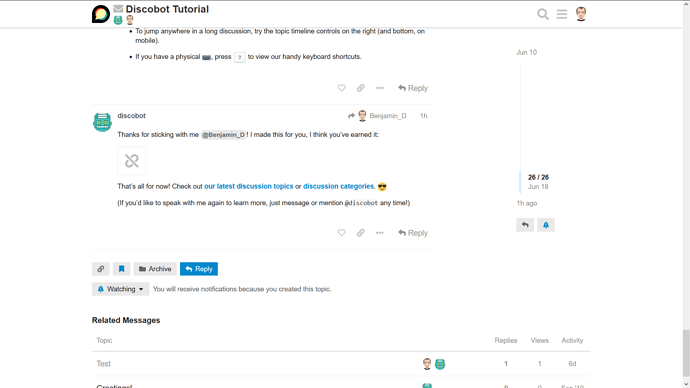Click timeline notification bell button
Screen dimensions: 690x388
[x=546, y=225]
